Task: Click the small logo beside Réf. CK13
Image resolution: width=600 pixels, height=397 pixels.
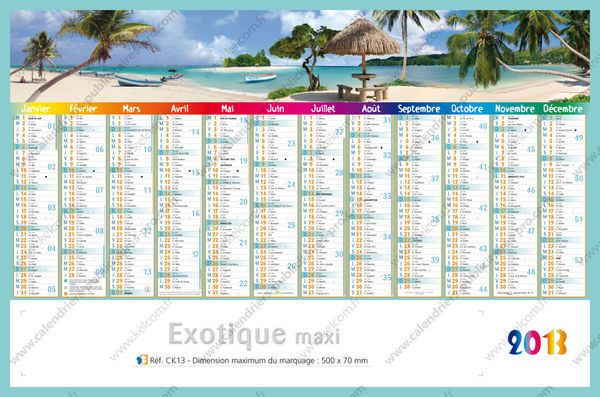Action: [x=142, y=360]
